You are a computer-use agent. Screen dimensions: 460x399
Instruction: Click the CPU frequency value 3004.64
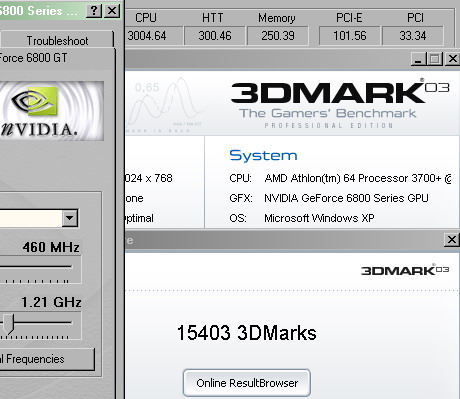147,36
